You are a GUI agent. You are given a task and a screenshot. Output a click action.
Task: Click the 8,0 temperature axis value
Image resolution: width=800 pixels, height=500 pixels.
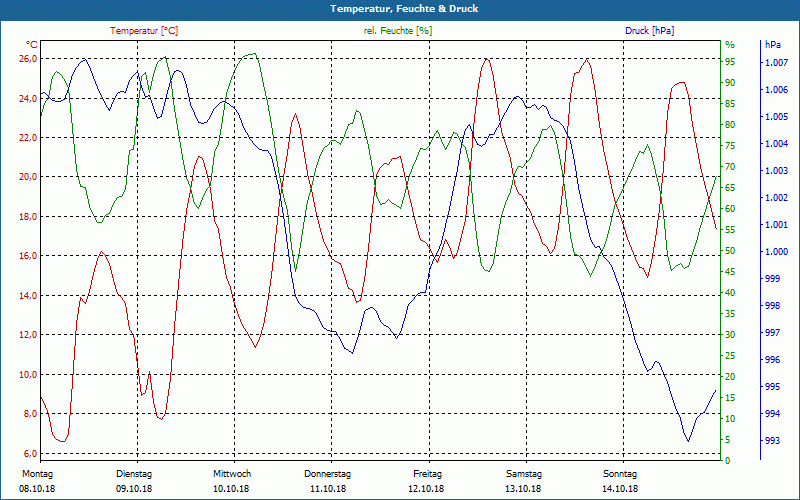coord(30,414)
